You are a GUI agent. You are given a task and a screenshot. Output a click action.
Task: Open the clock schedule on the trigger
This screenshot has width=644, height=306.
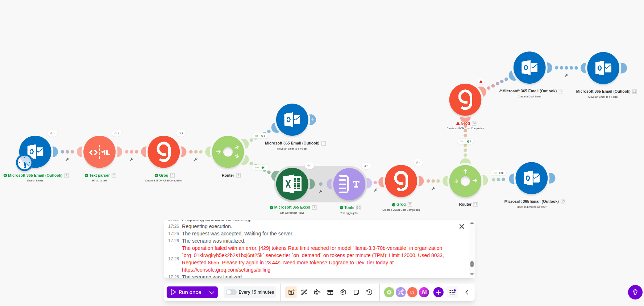25,163
